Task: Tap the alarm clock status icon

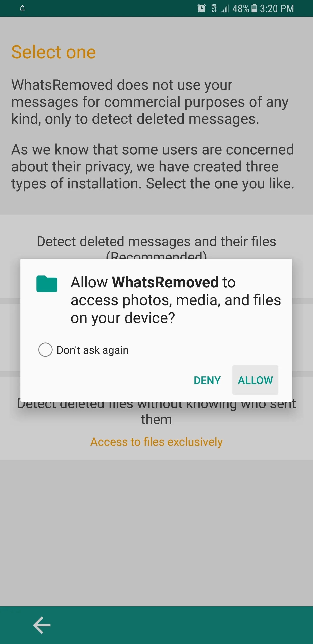Action: pos(201,8)
